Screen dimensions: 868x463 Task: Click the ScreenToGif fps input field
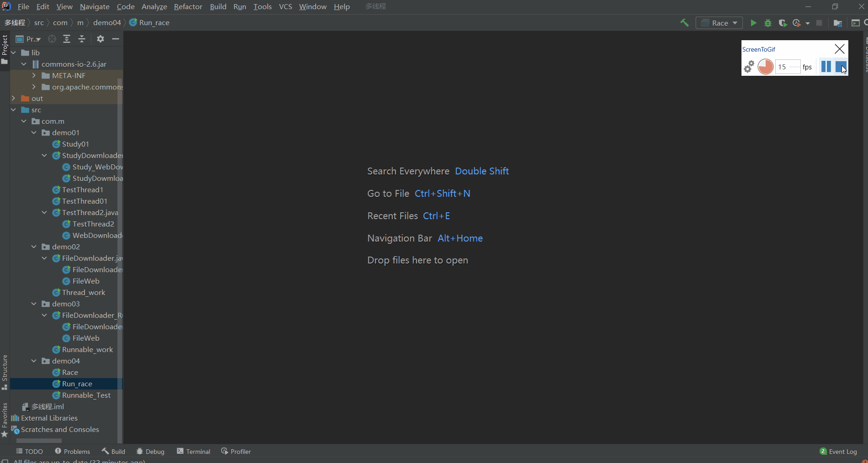pyautogui.click(x=788, y=67)
